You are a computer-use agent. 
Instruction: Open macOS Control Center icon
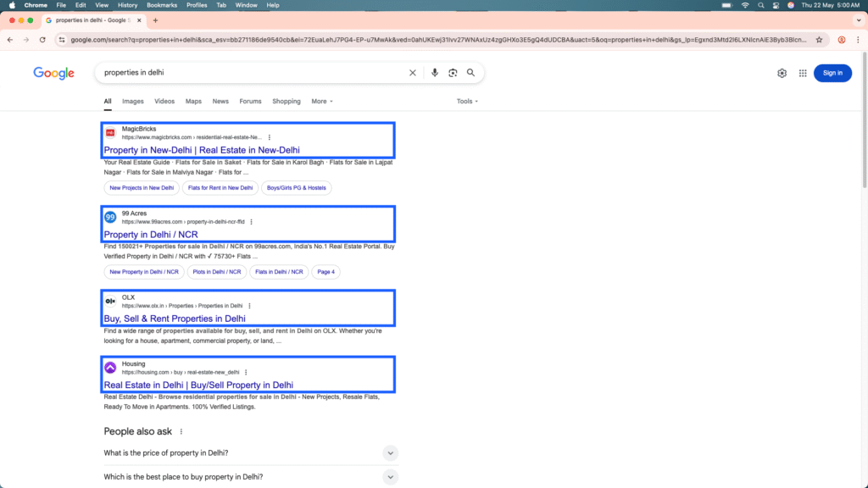pos(776,5)
